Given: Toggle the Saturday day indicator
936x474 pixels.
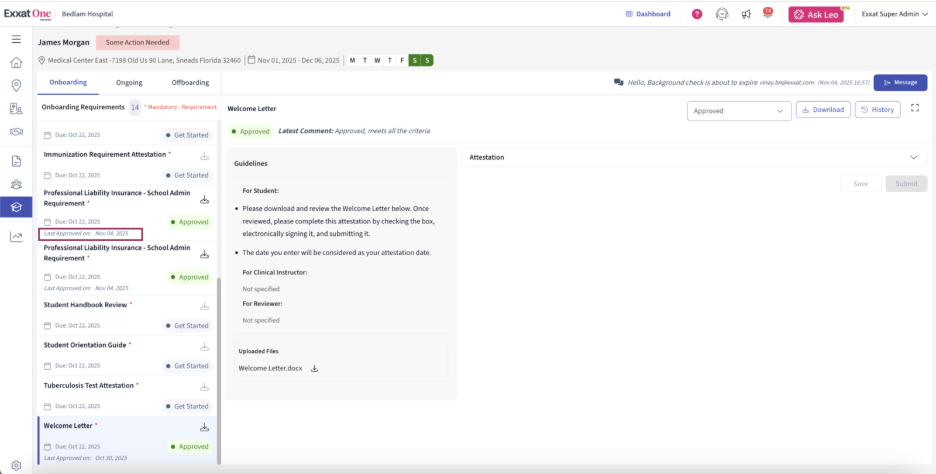Looking at the screenshot, I should click(414, 60).
